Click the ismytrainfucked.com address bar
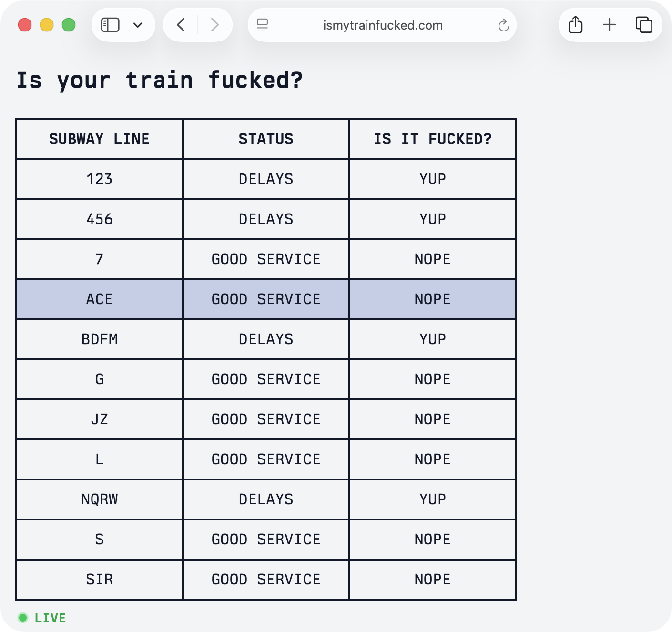Viewport: 672px width, 632px height. point(382,25)
